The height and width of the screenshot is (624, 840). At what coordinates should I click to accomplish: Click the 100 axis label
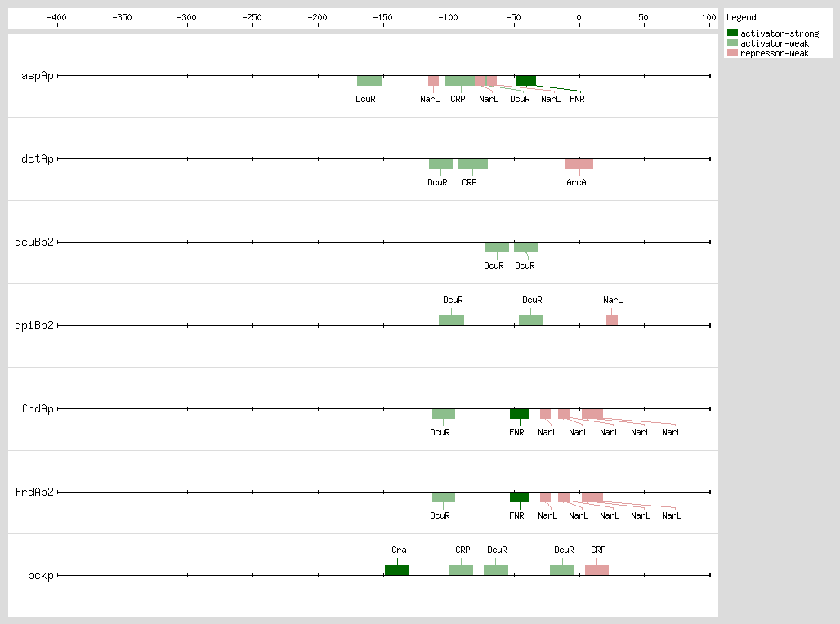tap(708, 17)
